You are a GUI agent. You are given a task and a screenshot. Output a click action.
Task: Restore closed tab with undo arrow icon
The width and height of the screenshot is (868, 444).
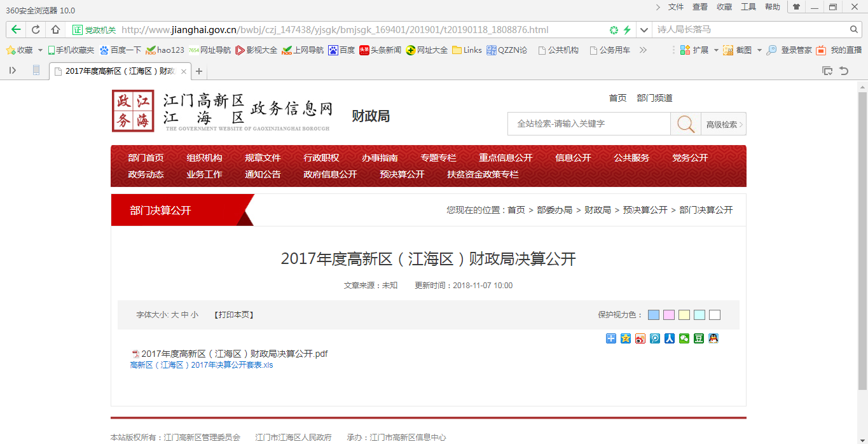(844, 71)
